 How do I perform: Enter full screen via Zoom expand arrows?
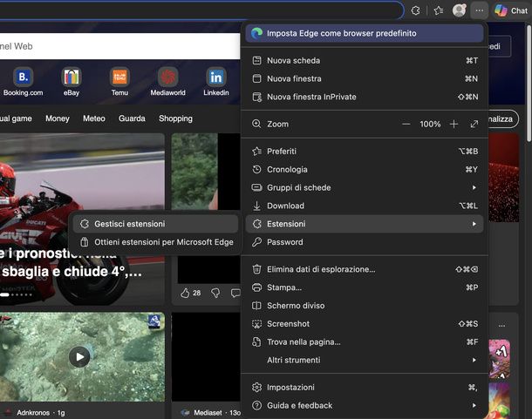pyautogui.click(x=474, y=124)
